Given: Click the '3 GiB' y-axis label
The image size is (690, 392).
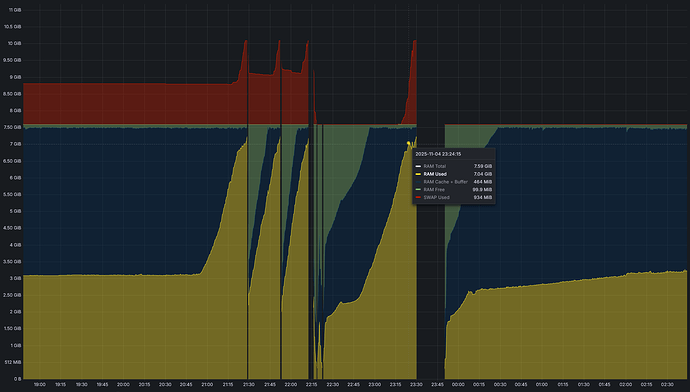Looking at the screenshot, I should coord(15,278).
